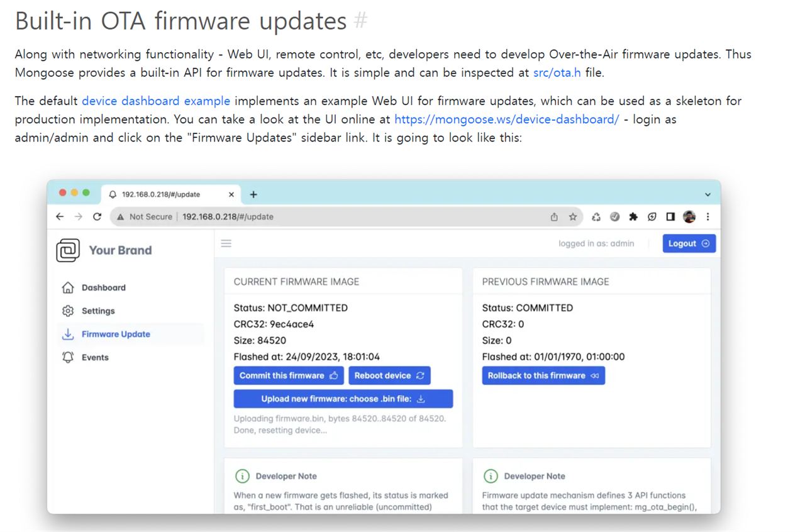Click the browser back arrow
This screenshot has height=532, width=805.
click(60, 216)
